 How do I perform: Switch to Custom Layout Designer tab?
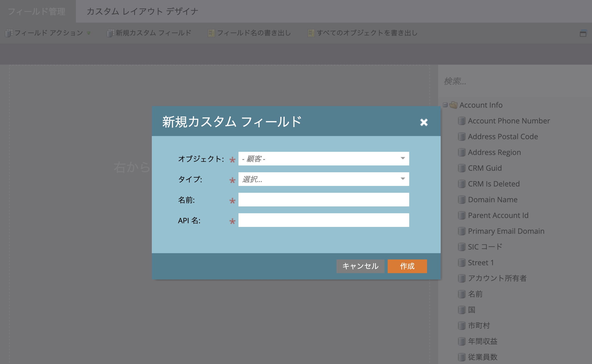(142, 11)
